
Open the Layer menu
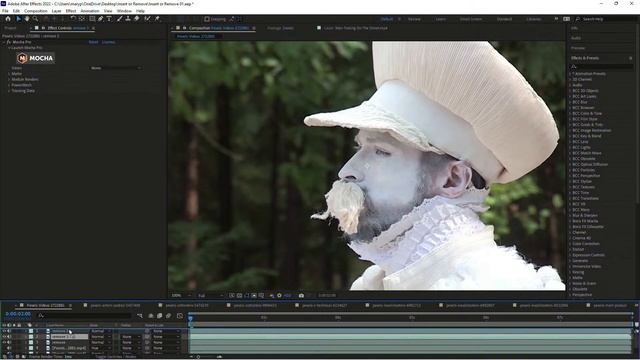(56, 11)
